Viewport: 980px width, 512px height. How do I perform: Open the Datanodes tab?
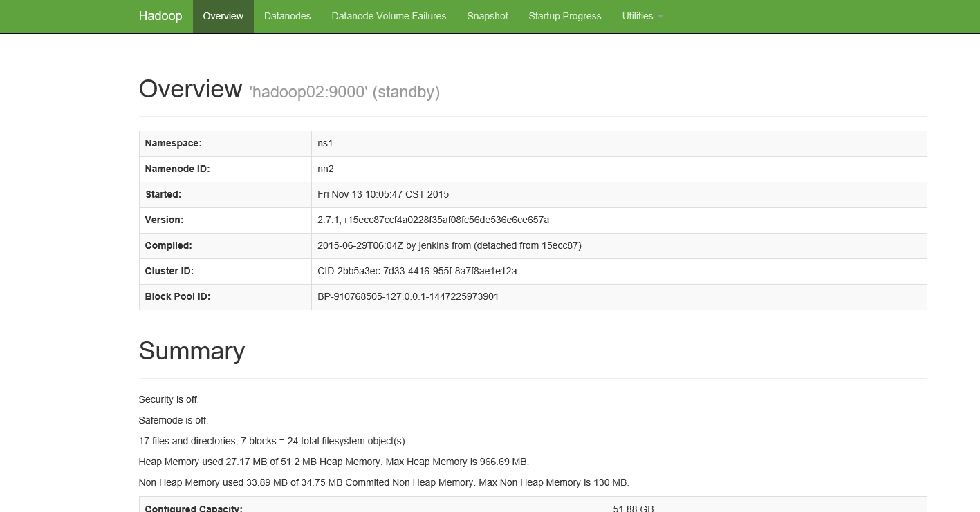(x=287, y=16)
